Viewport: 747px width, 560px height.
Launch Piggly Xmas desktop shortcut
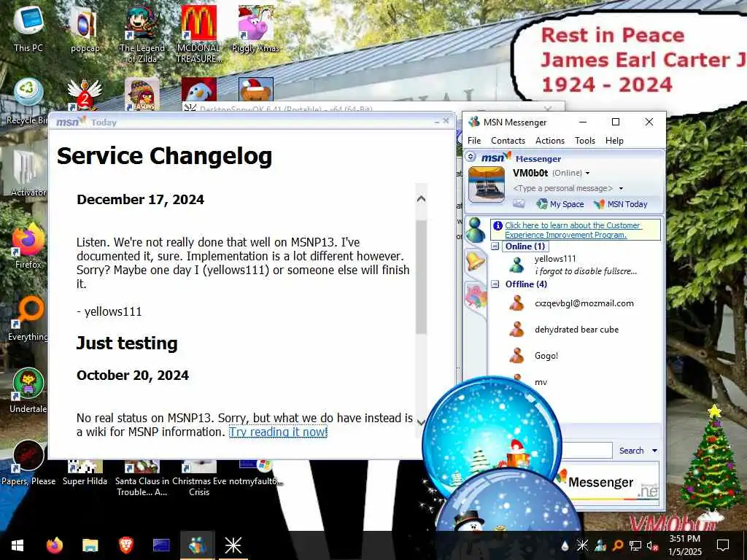(x=256, y=28)
